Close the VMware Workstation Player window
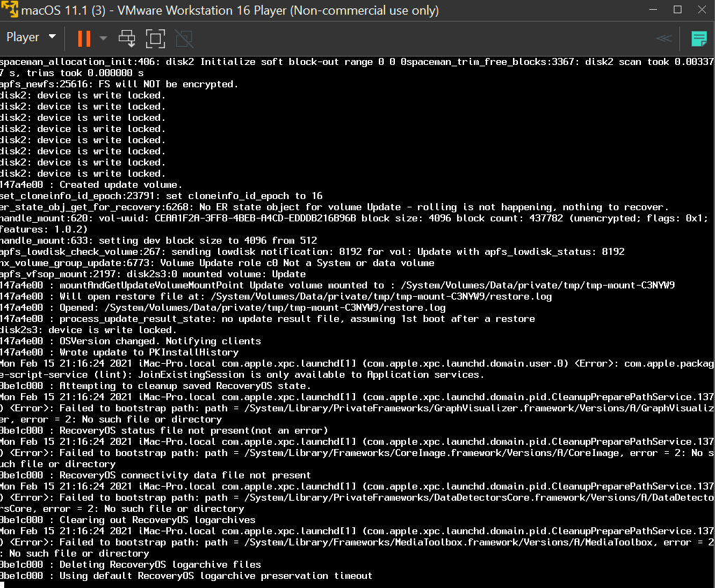715x588 pixels. [702, 10]
